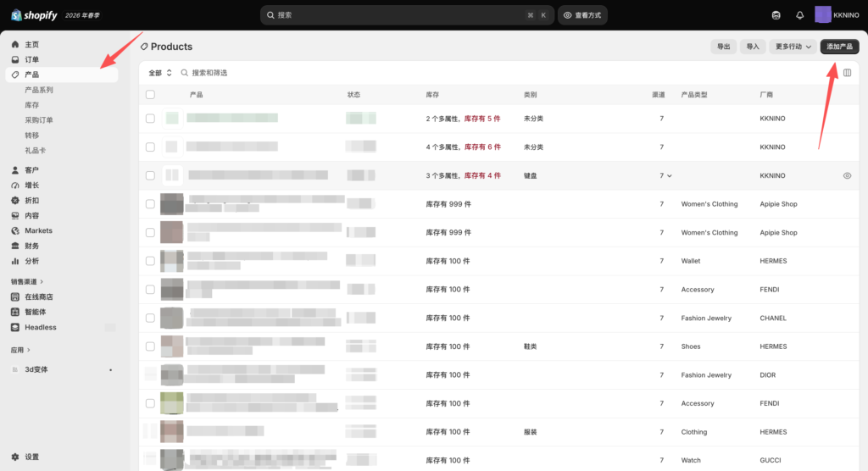Image resolution: width=868 pixels, height=471 pixels.
Task: Open 库存 in sidebar
Action: point(32,105)
